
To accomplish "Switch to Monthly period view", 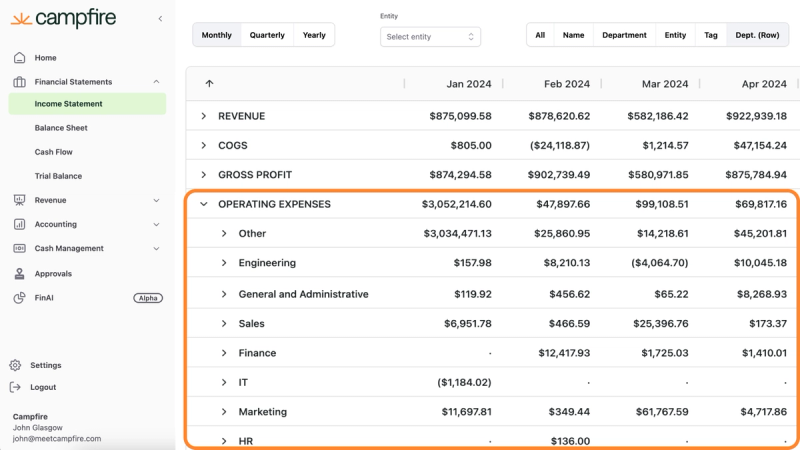I will [x=216, y=35].
